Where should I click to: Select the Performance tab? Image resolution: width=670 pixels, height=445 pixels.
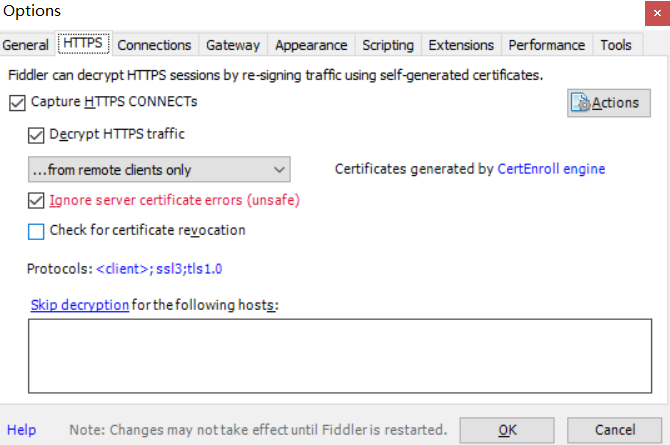[x=547, y=45]
